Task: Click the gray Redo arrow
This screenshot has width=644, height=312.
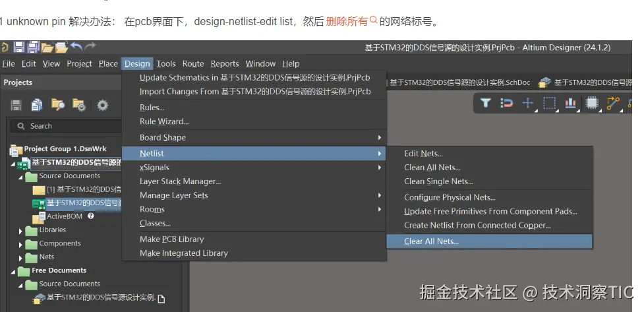Action: [x=90, y=46]
